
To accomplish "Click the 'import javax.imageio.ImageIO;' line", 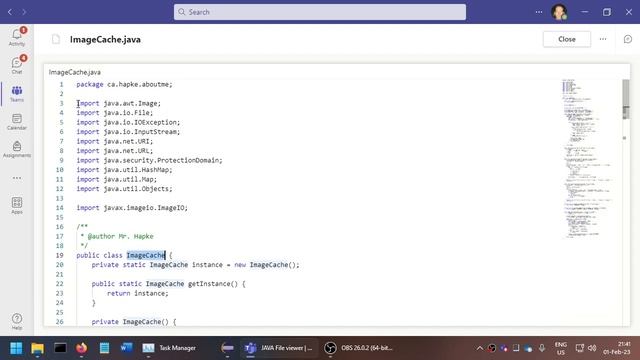I will (132, 208).
